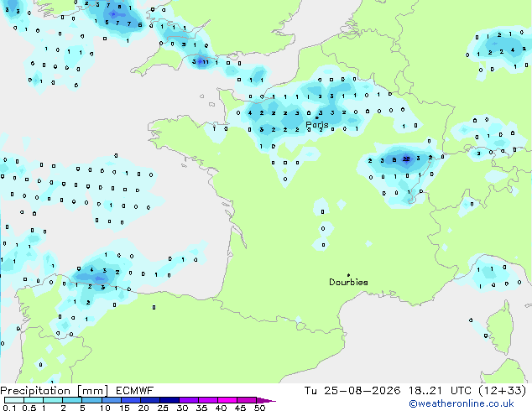Image resolution: width=532 pixels, height=411 pixels.
Task: Click the Tu 25-08-2026 date text
Action: tap(352, 391)
